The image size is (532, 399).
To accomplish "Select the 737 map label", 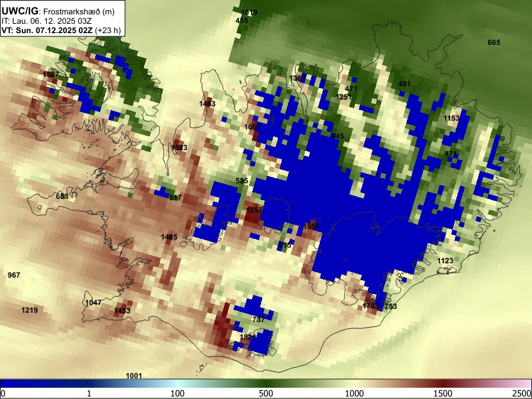I will pos(258,320).
